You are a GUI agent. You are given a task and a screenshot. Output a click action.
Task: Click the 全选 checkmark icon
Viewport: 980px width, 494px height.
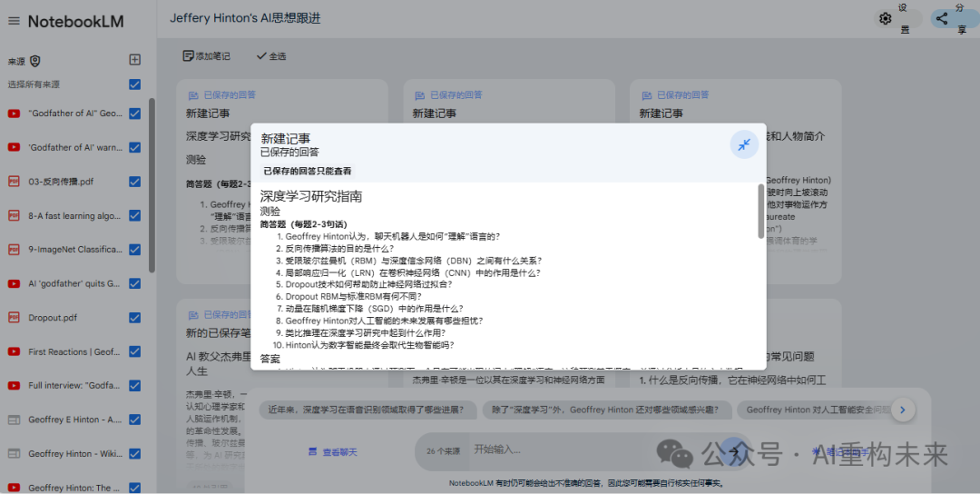[261, 56]
